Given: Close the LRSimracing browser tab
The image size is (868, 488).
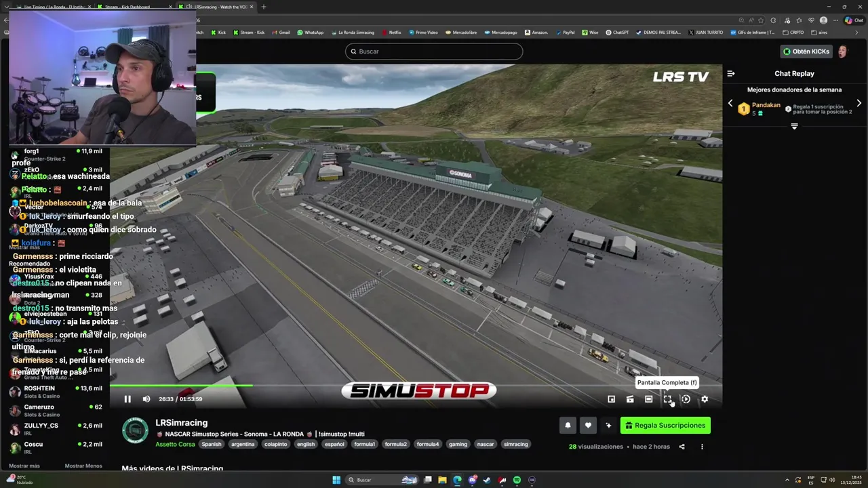Looking at the screenshot, I should pyautogui.click(x=252, y=7).
